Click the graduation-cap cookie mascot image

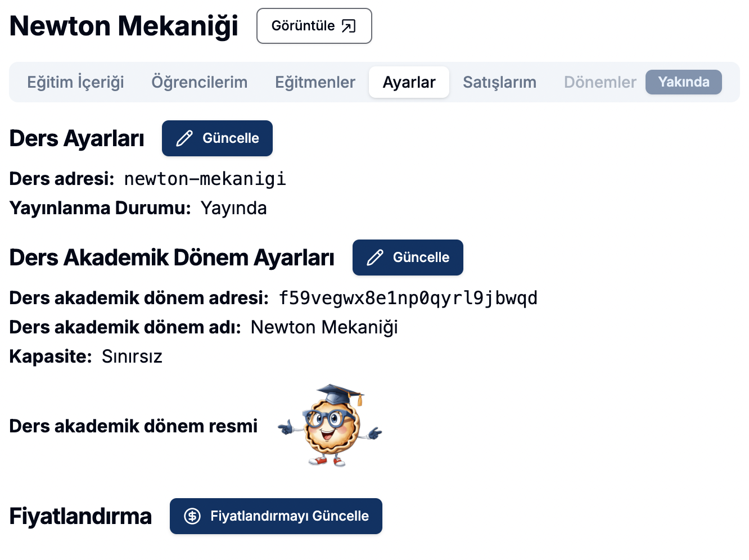click(x=331, y=426)
